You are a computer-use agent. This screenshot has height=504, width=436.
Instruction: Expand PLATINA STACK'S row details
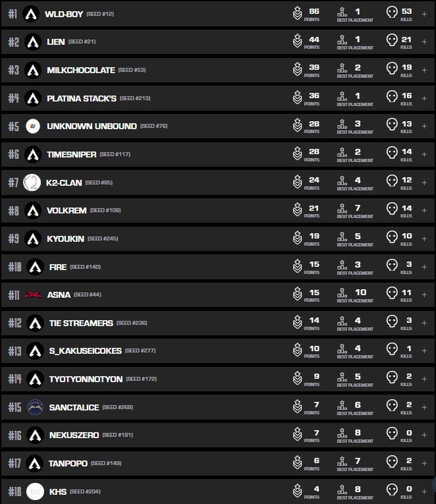click(x=424, y=98)
